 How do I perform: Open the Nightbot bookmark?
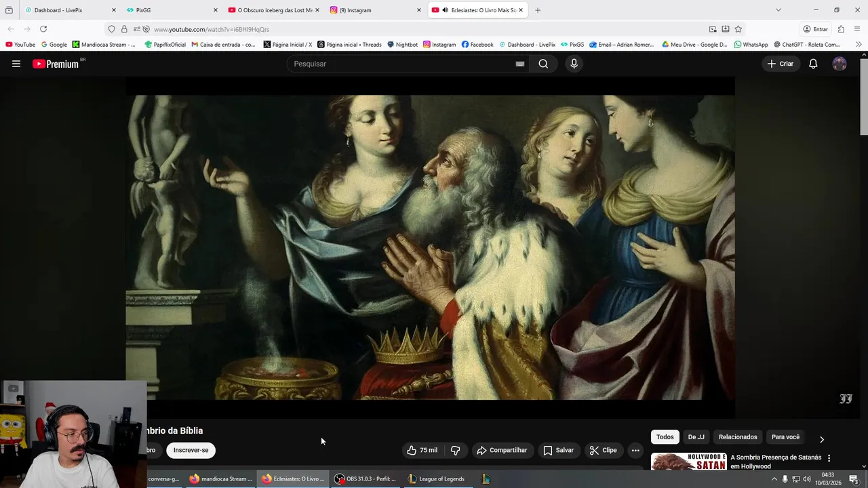[x=402, y=45]
